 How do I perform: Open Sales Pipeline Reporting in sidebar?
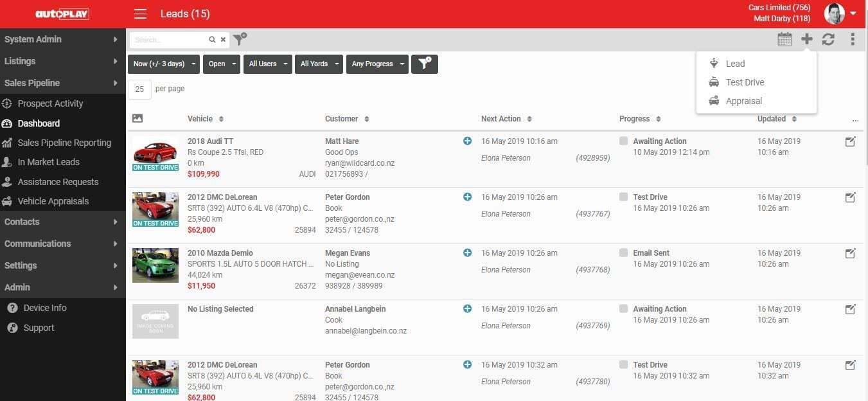[x=63, y=143]
